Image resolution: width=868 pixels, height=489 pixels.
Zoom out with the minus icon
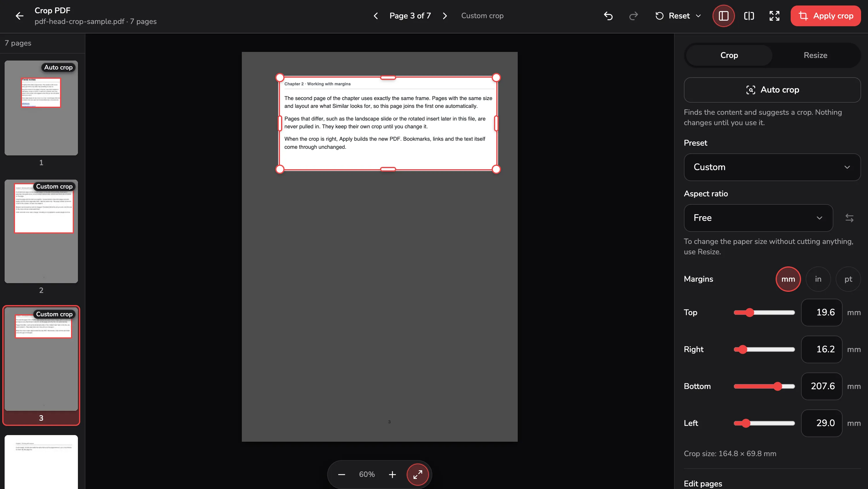341,475
